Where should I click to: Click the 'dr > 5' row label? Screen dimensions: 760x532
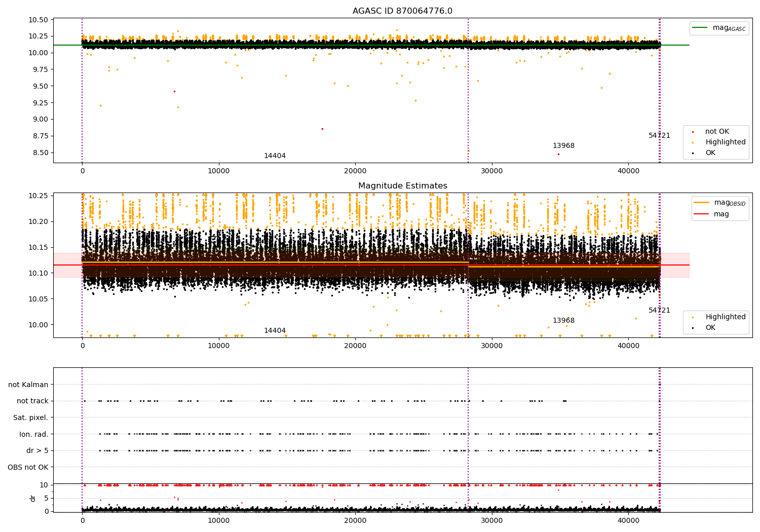[37, 450]
